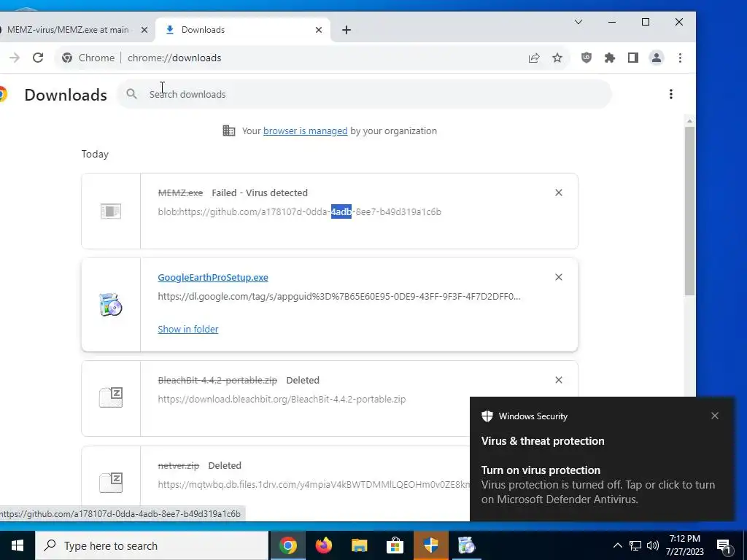Bookmark this page with the star icon
The width and height of the screenshot is (747, 560).
point(557,58)
